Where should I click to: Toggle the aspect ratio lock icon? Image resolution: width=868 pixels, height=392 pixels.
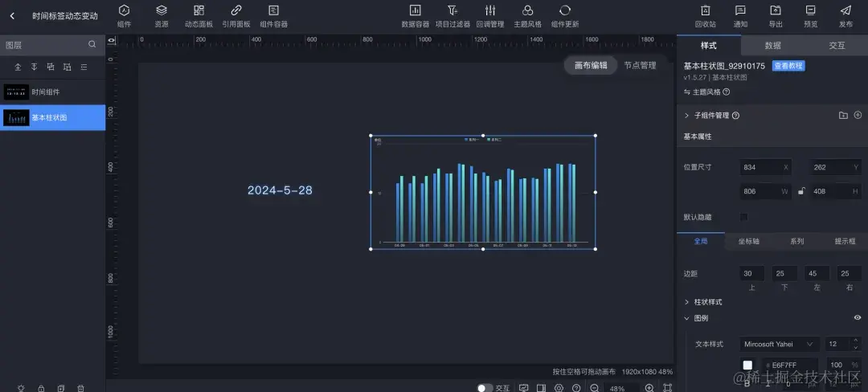(801, 191)
